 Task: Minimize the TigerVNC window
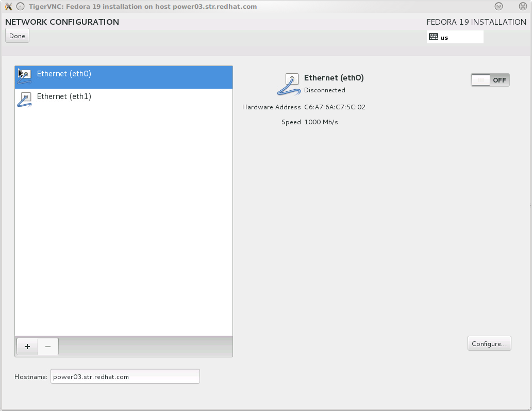coord(498,7)
